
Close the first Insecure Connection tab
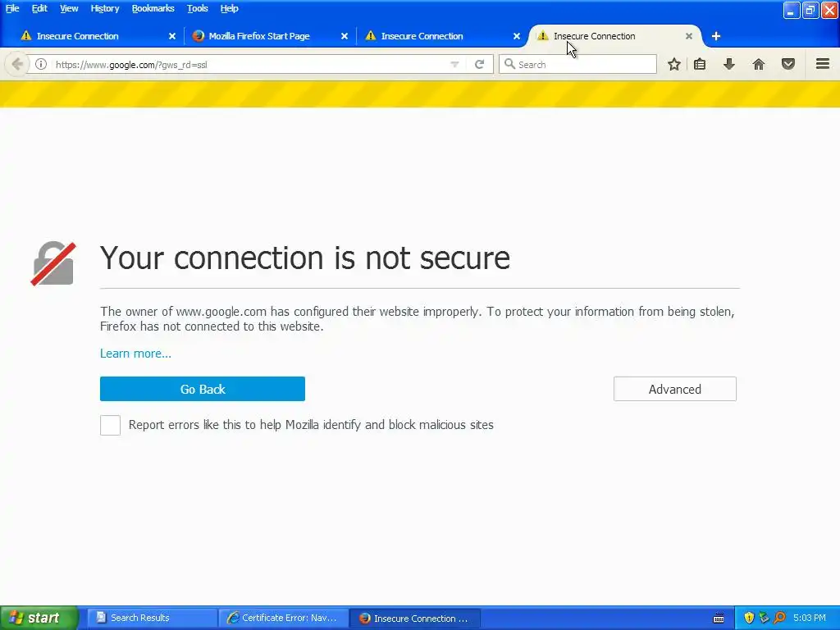point(172,36)
